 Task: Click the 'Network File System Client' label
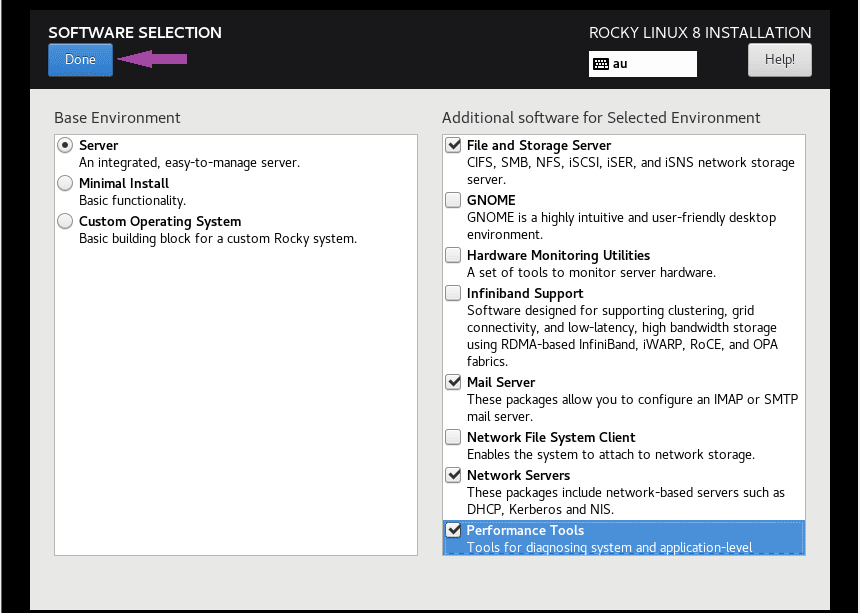pos(551,437)
